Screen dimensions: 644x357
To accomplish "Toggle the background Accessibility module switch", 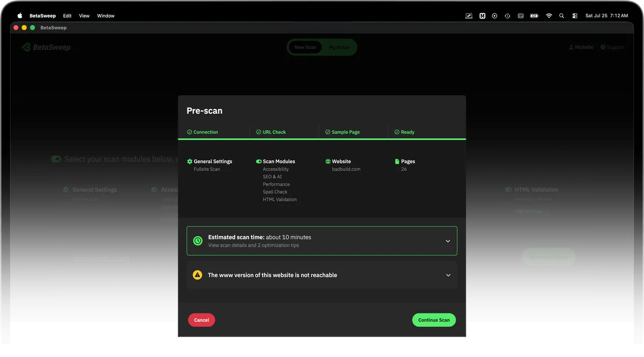I will tap(155, 190).
